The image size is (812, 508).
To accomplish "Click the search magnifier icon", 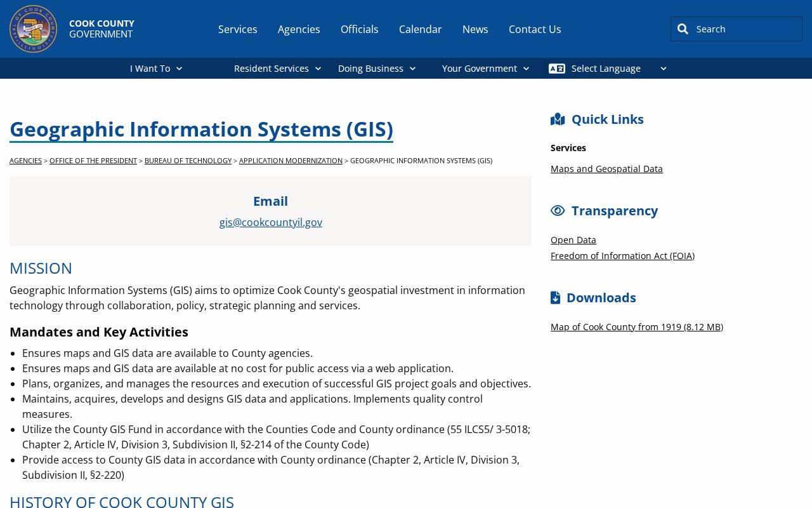I will (x=683, y=29).
